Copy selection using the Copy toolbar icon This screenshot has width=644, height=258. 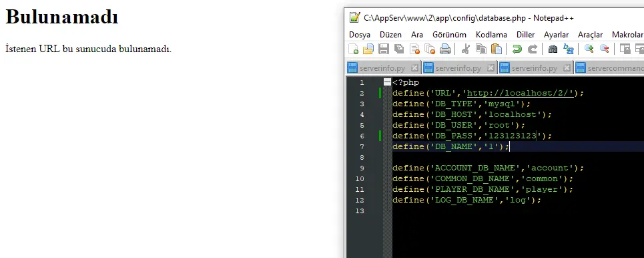pos(481,49)
